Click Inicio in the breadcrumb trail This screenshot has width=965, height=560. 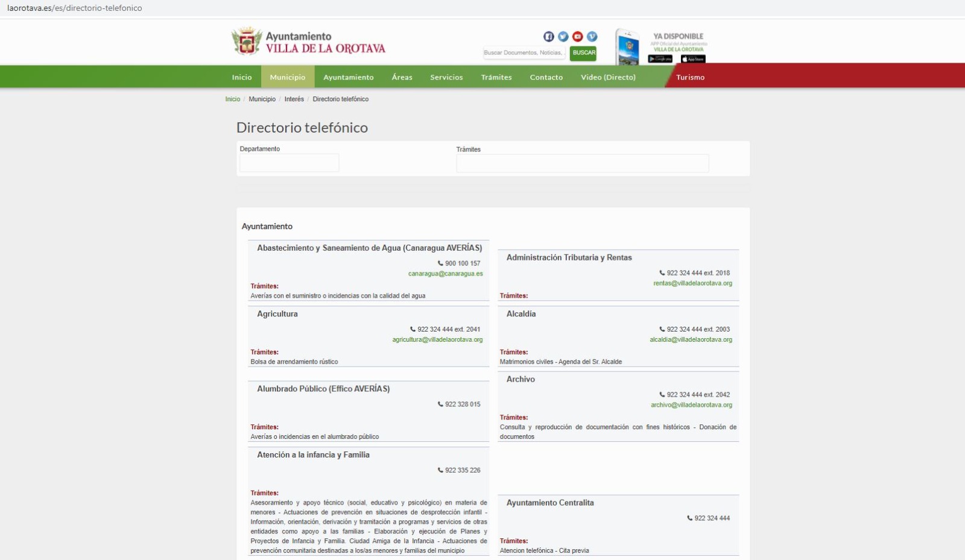(231, 99)
